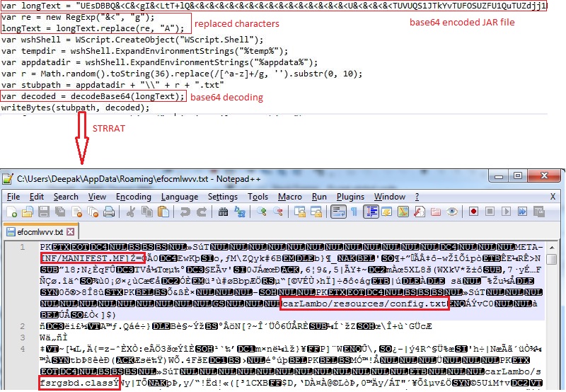
Task: Click the X at menu bar right
Action: 553,197
